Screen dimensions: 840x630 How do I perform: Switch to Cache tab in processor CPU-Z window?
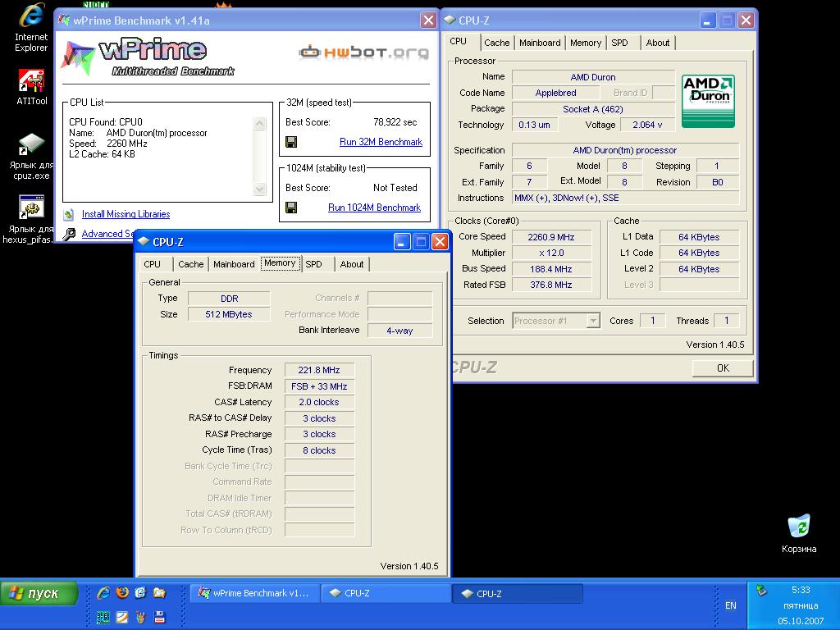point(496,43)
